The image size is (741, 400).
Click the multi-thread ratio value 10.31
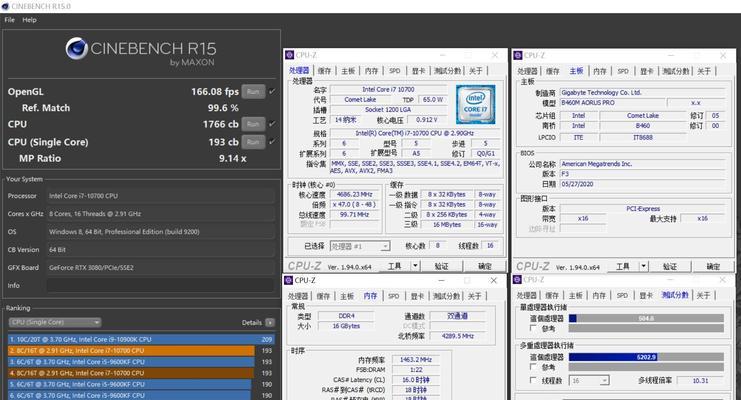pyautogui.click(x=700, y=381)
